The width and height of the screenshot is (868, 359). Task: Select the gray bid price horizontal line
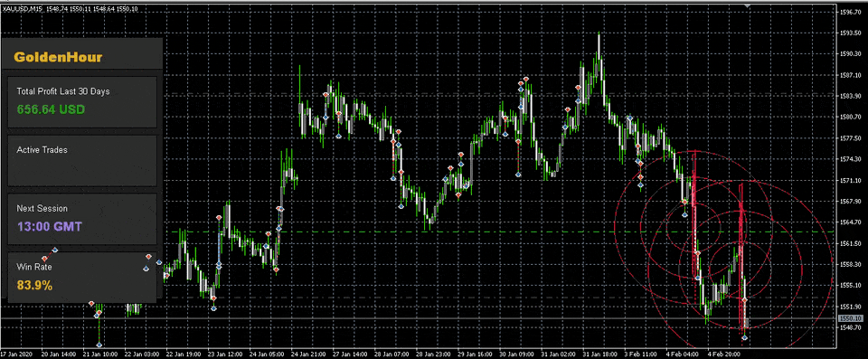[419, 318]
